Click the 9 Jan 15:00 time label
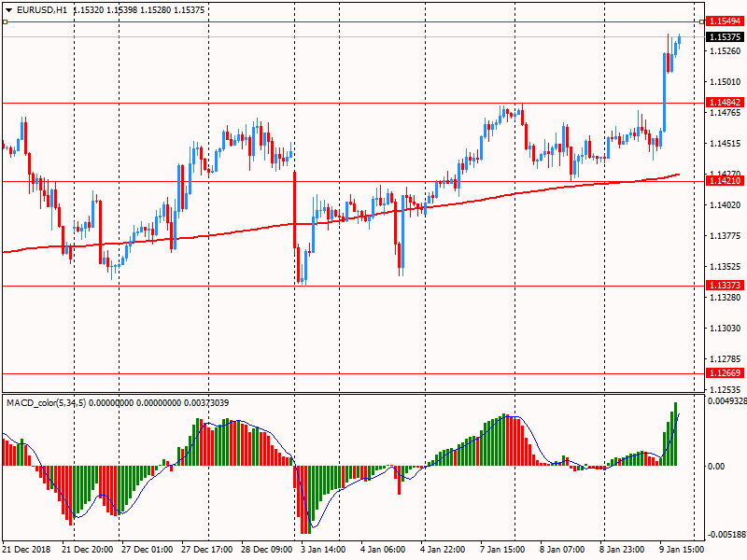This screenshot has height=560, width=747. click(682, 550)
